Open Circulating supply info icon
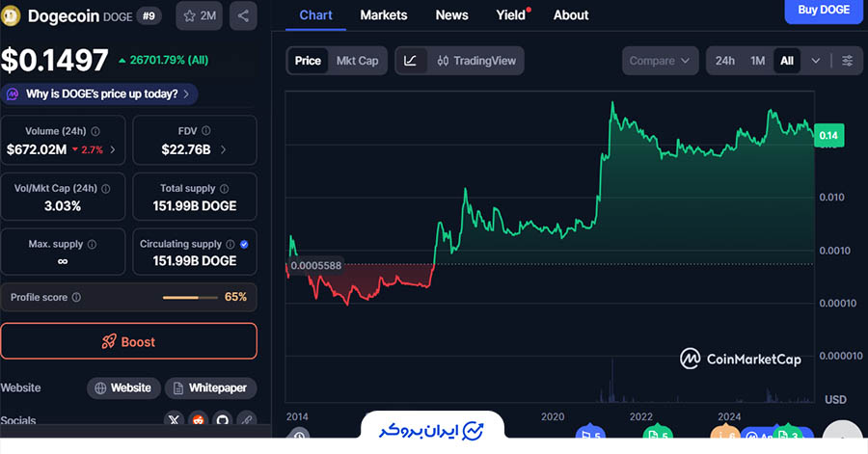Image resolution: width=868 pixels, height=454 pixels. tap(231, 244)
